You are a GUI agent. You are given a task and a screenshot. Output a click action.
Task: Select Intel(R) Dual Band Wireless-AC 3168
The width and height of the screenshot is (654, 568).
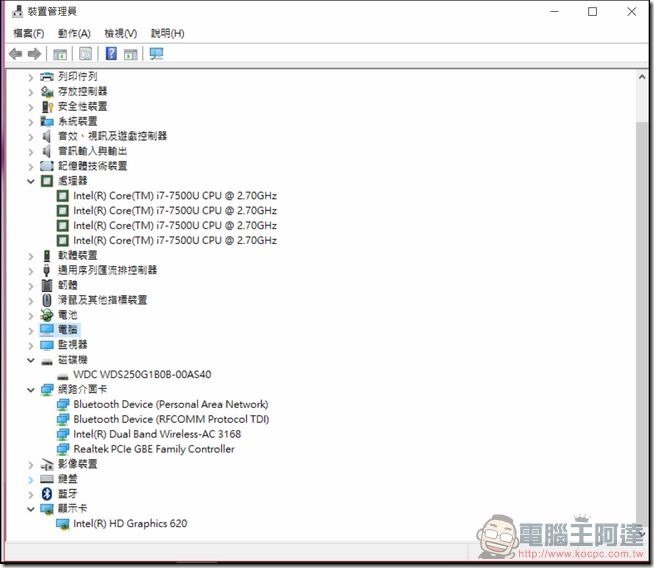(157, 434)
